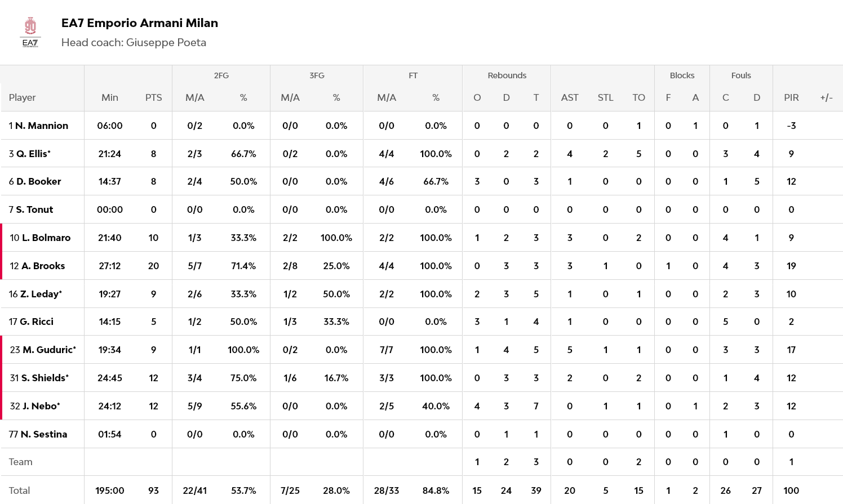Viewport: 843px width, 504px height.
Task: Open N. Sestina player link
Action: 43,434
